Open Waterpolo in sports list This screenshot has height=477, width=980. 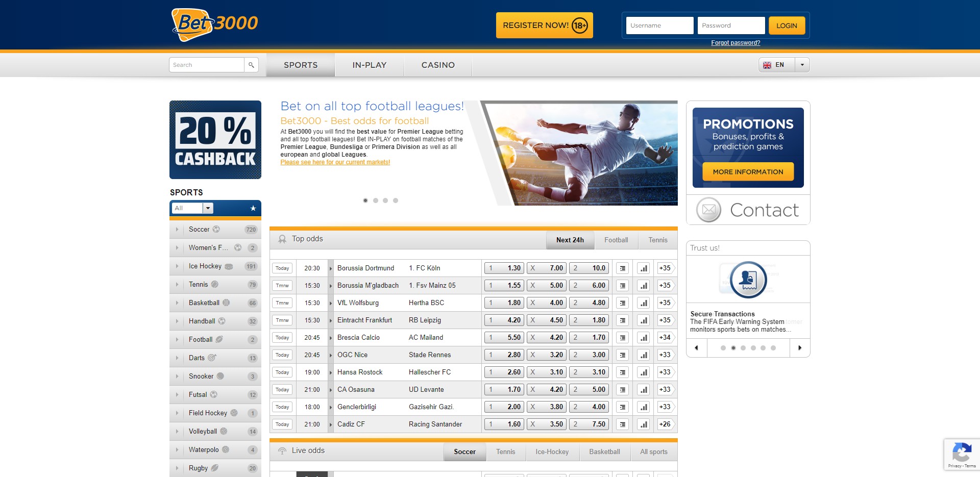pos(215,450)
